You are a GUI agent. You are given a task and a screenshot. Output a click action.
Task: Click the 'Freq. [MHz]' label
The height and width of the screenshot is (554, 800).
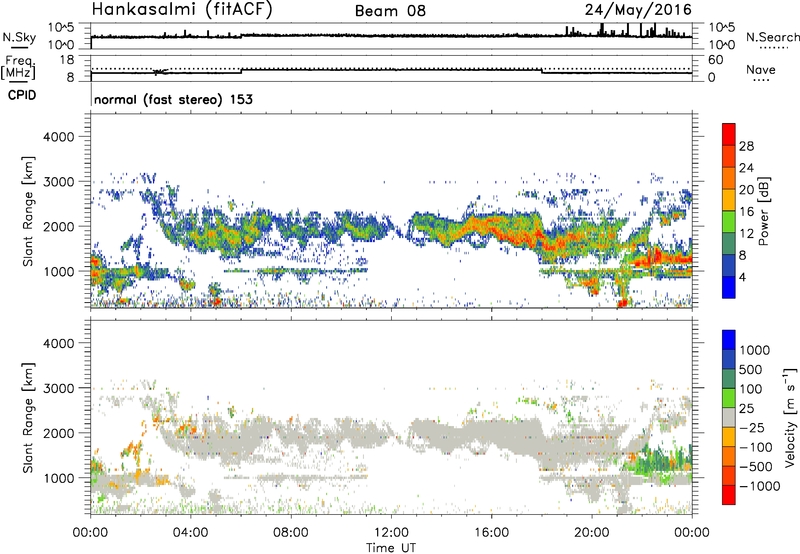pos(18,68)
